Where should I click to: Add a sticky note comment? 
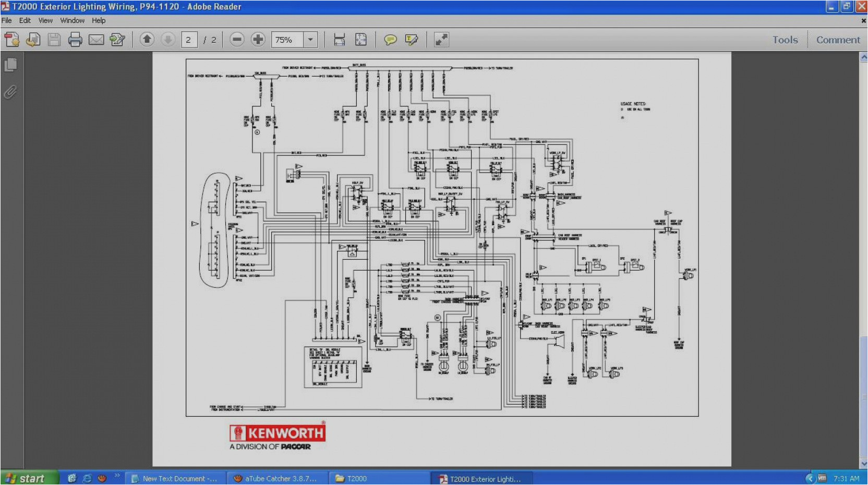click(x=390, y=40)
